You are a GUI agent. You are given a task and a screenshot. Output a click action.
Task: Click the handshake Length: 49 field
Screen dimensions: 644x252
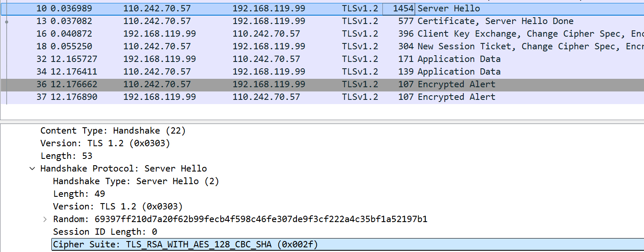[x=79, y=194]
